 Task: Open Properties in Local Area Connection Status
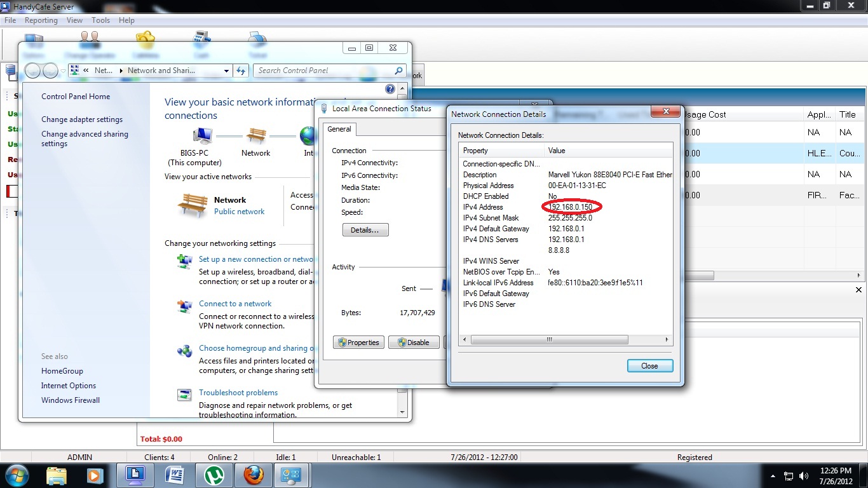point(358,342)
